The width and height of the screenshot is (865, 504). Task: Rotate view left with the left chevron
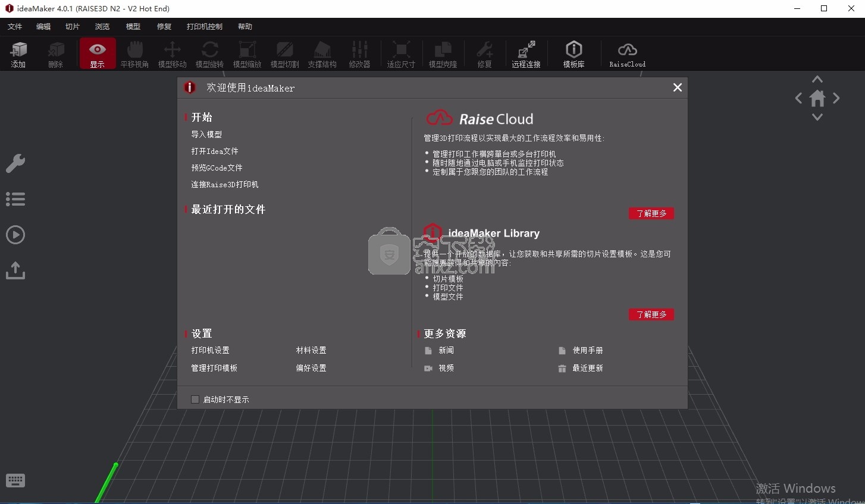pyautogui.click(x=799, y=99)
